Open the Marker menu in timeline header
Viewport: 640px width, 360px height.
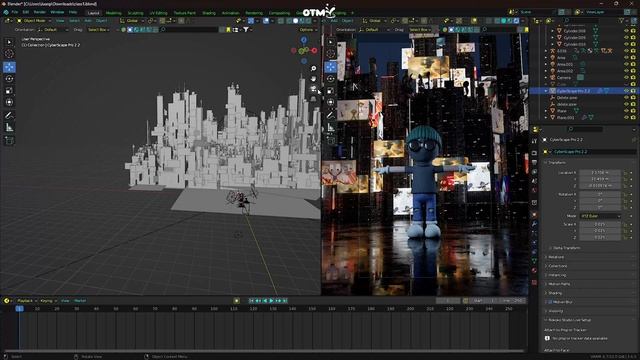pyautogui.click(x=80, y=301)
